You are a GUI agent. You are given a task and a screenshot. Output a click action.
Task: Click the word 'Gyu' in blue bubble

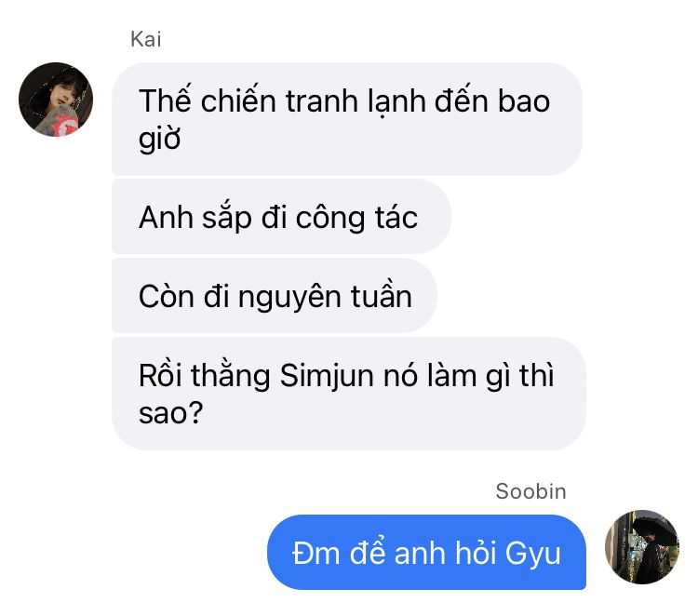point(533,555)
